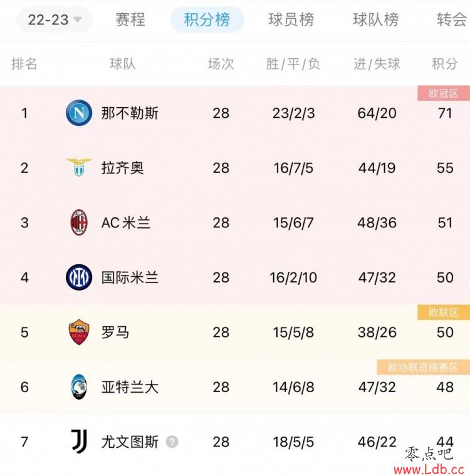Click the 积分 column header
This screenshot has width=470, height=476.
point(445,64)
